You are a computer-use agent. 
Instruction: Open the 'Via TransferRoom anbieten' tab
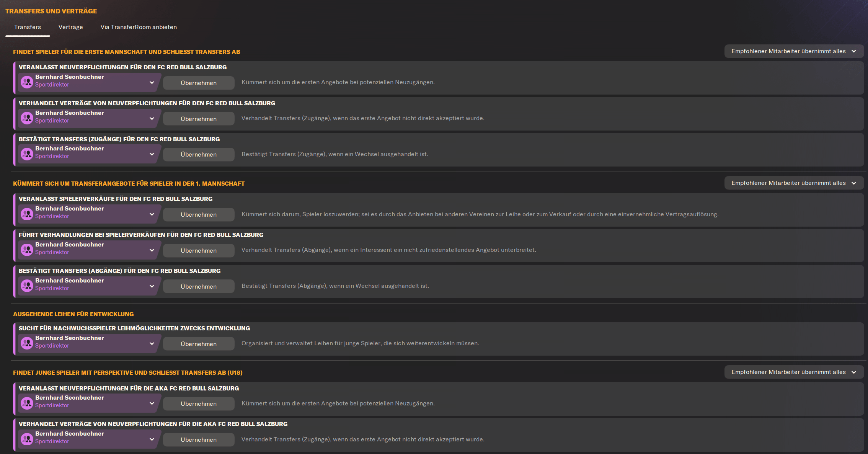click(x=139, y=27)
